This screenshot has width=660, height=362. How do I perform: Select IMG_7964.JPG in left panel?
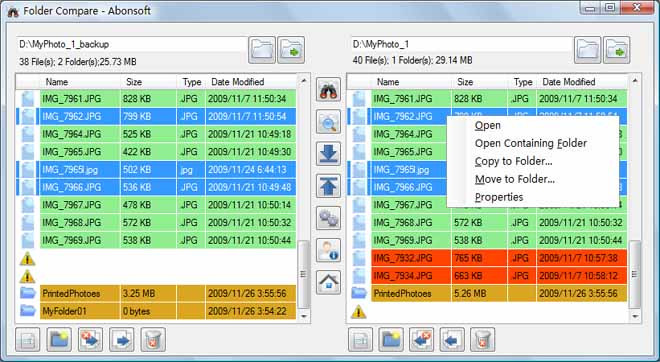(72, 134)
